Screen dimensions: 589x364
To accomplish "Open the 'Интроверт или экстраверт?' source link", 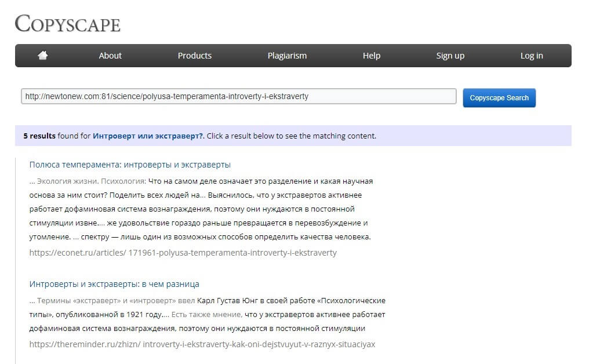I will (x=148, y=136).
